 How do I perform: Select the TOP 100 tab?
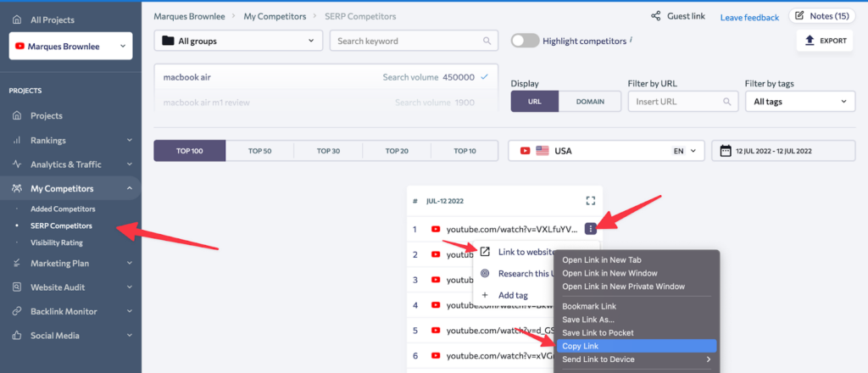click(189, 151)
